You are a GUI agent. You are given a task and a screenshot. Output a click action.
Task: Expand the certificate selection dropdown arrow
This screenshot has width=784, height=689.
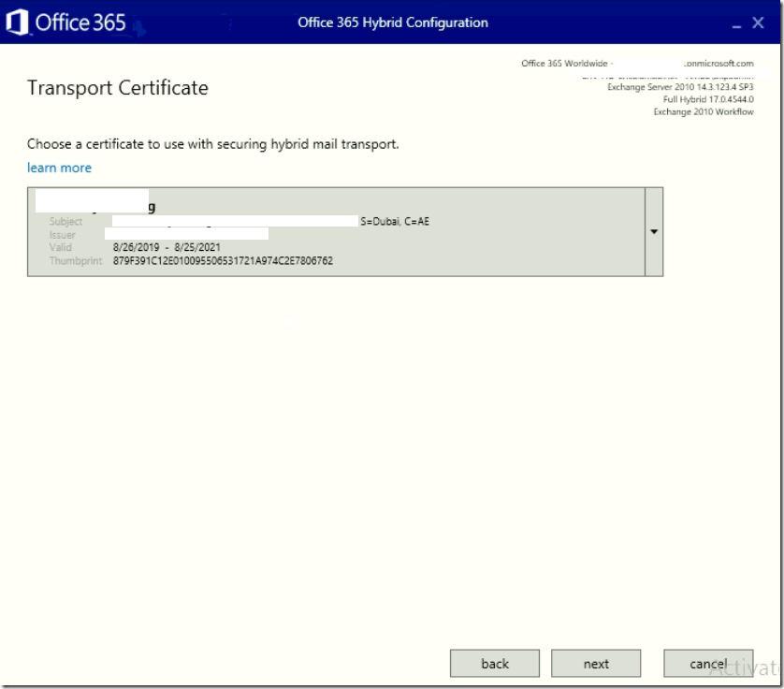point(654,231)
